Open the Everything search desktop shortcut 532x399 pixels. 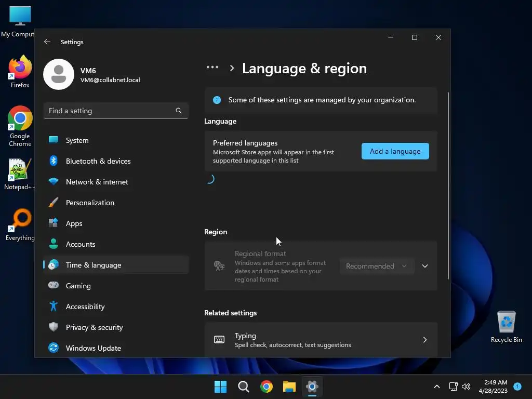coord(20,224)
